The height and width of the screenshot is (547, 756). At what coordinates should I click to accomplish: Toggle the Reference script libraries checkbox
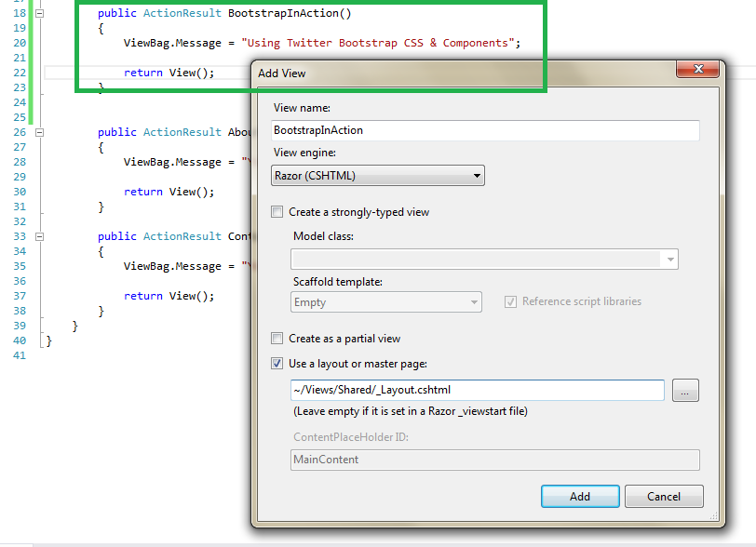coord(510,301)
